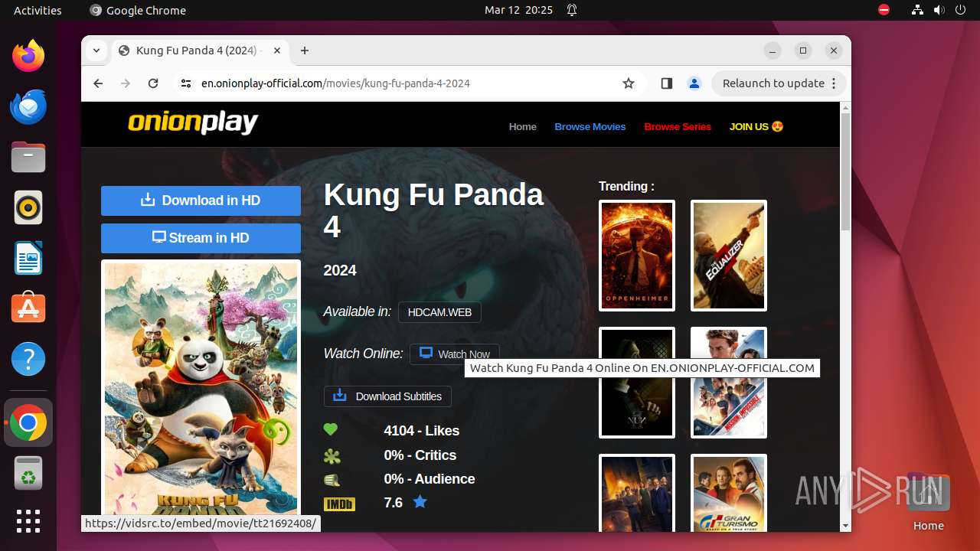Open Oppenheimer trending poster
This screenshot has width=980, height=551.
pos(637,256)
